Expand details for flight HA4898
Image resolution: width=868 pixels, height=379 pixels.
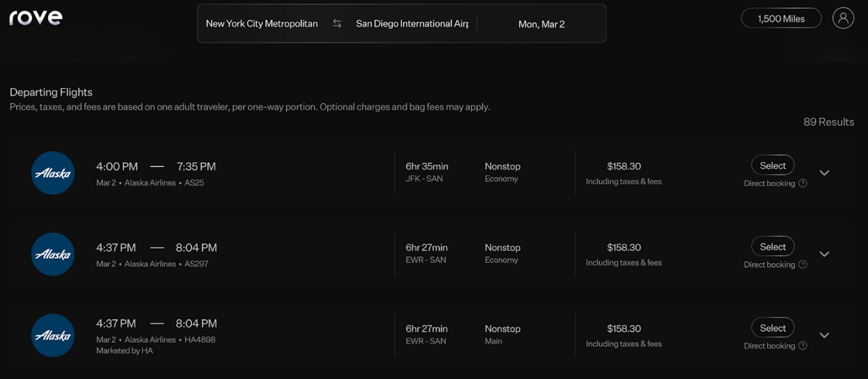(x=824, y=336)
